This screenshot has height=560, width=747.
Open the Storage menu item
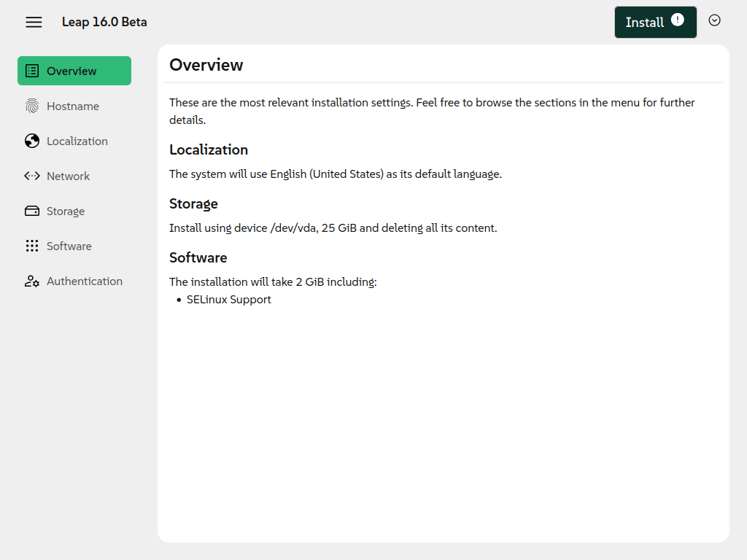74,211
